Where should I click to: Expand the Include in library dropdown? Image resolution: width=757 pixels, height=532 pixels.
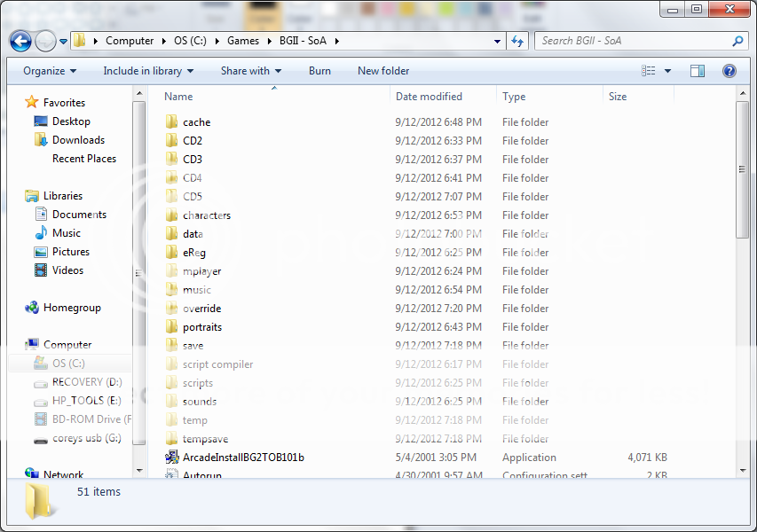(147, 71)
